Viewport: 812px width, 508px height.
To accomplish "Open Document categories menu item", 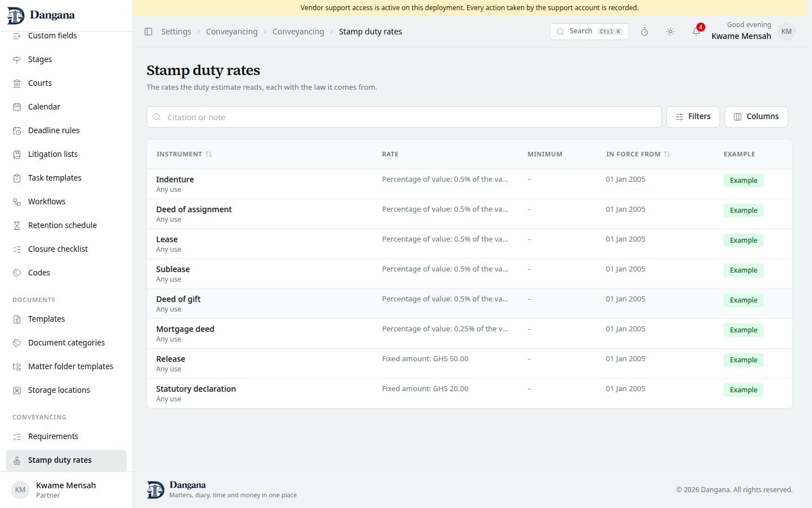I will (x=66, y=343).
